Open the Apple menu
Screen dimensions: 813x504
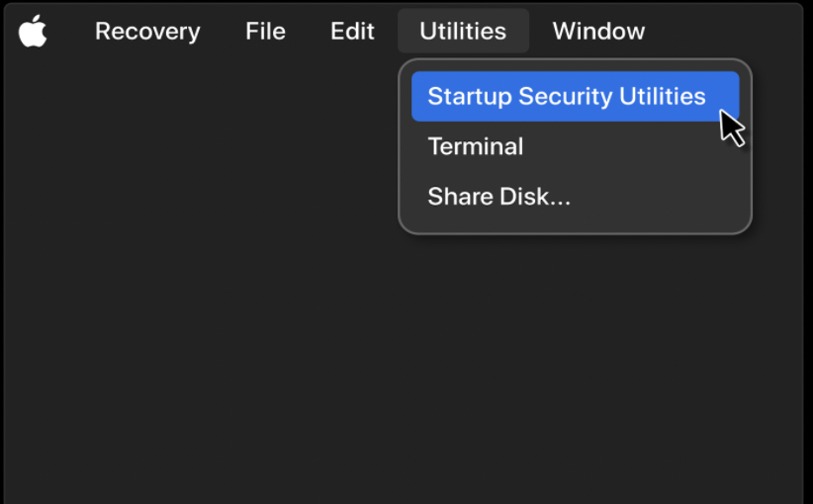point(33,31)
